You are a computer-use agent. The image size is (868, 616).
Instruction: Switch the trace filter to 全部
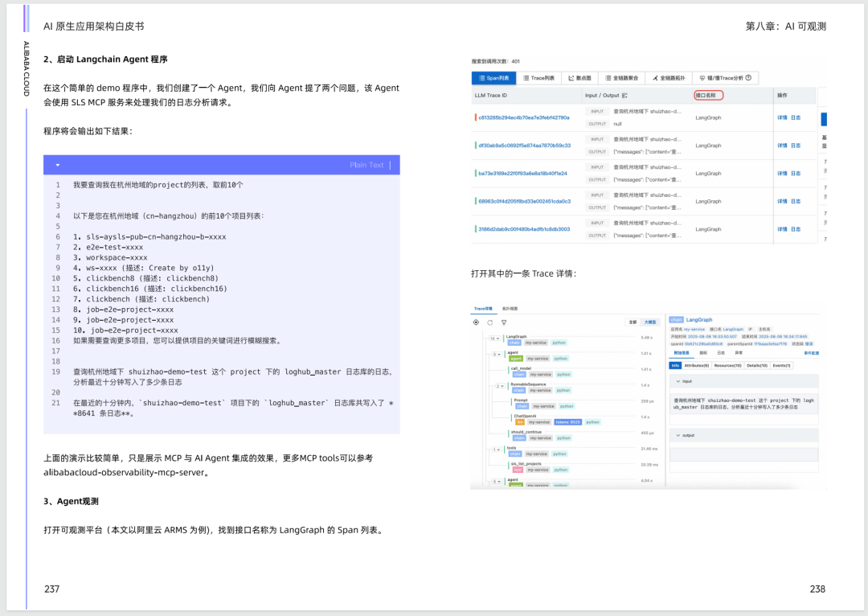(x=633, y=322)
